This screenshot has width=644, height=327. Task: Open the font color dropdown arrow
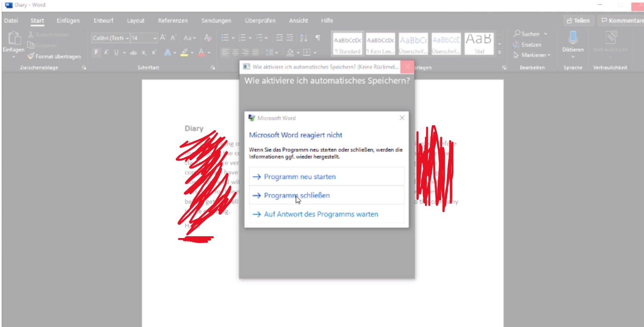[209, 53]
